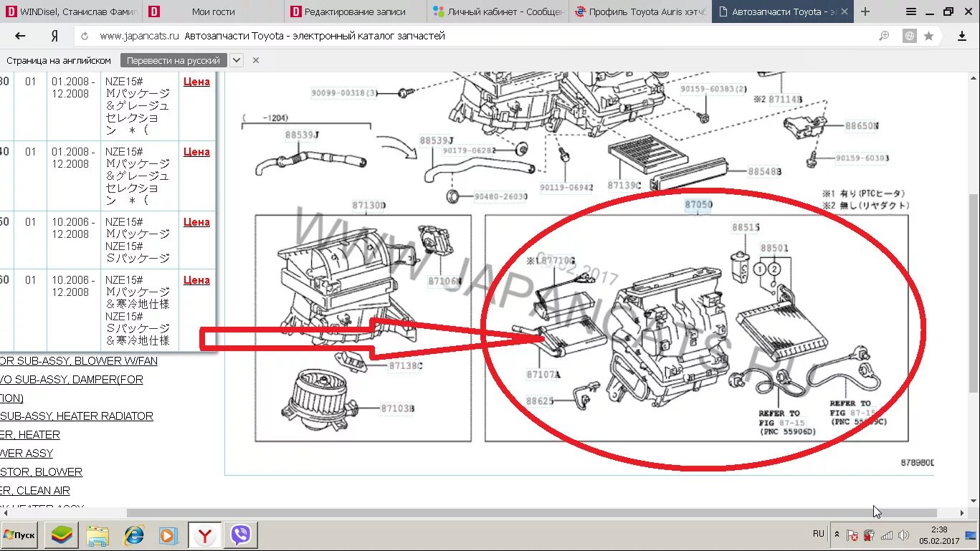Open SUB-ASSY, BLOWER W/FAN link
980x551 pixels.
[x=79, y=361]
